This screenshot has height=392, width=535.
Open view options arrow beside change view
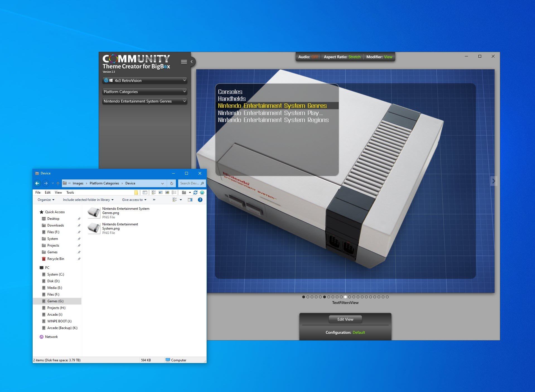tap(181, 200)
